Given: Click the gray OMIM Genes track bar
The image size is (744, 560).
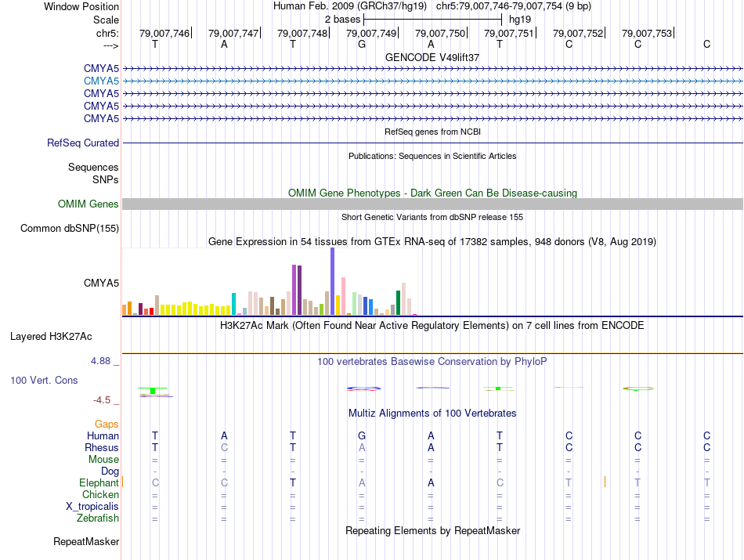Looking at the screenshot, I should [432, 204].
